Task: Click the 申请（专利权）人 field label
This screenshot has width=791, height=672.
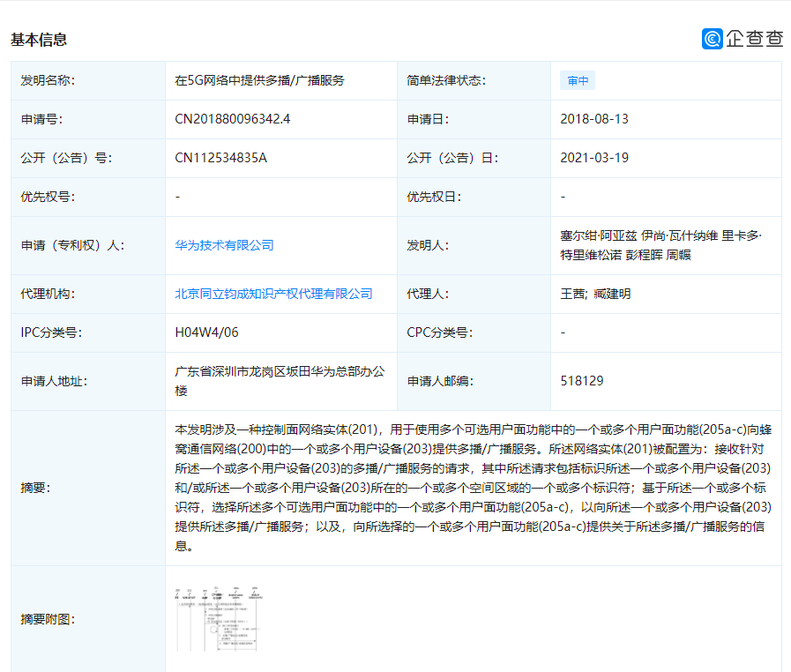Action: [72, 245]
